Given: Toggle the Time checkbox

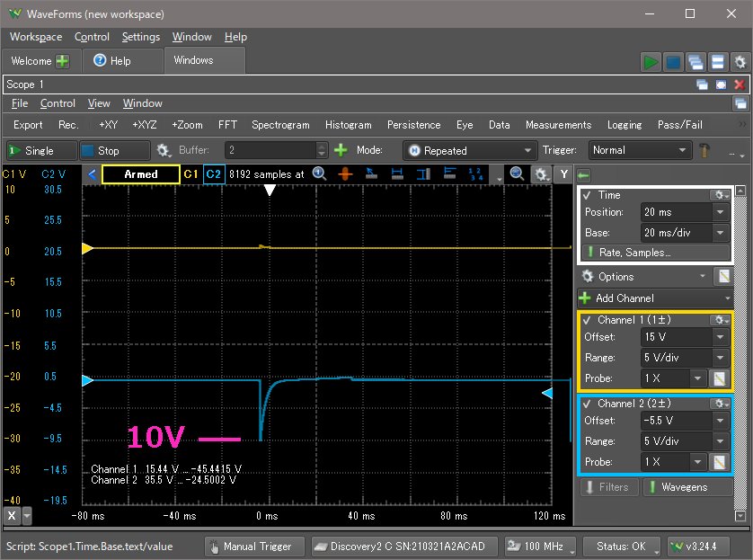Looking at the screenshot, I should [587, 195].
